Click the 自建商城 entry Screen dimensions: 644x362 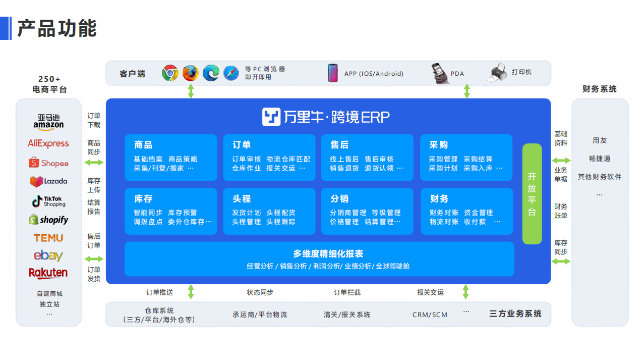pyautogui.click(x=49, y=294)
